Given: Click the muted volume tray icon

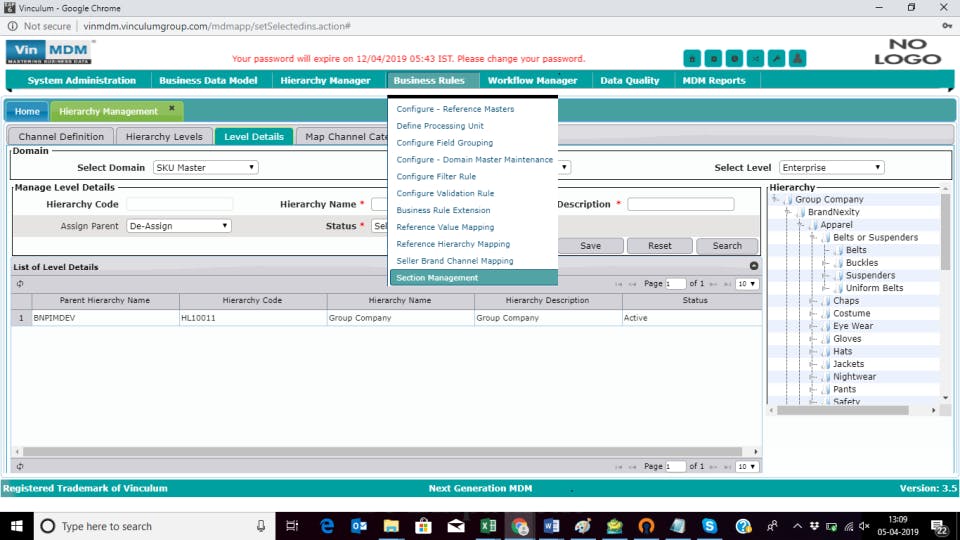Looking at the screenshot, I should pos(864,526).
